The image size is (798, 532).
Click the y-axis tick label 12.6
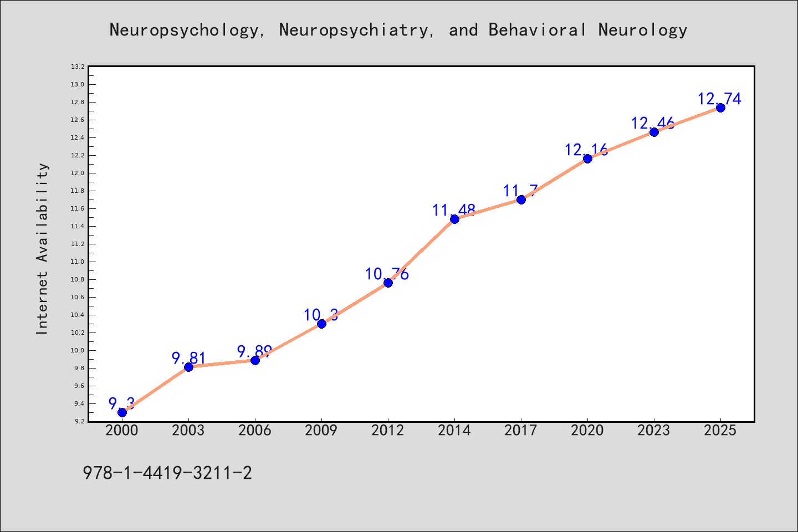[x=78, y=120]
